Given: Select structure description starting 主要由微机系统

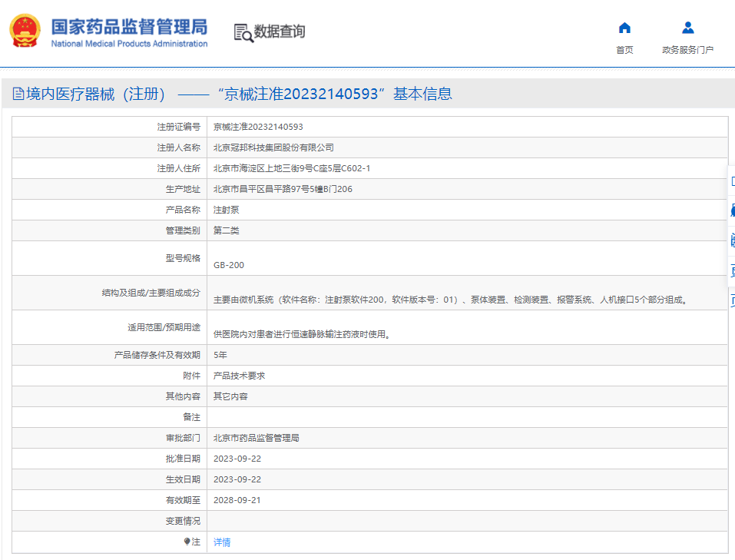Looking at the screenshot, I should coord(452,300).
